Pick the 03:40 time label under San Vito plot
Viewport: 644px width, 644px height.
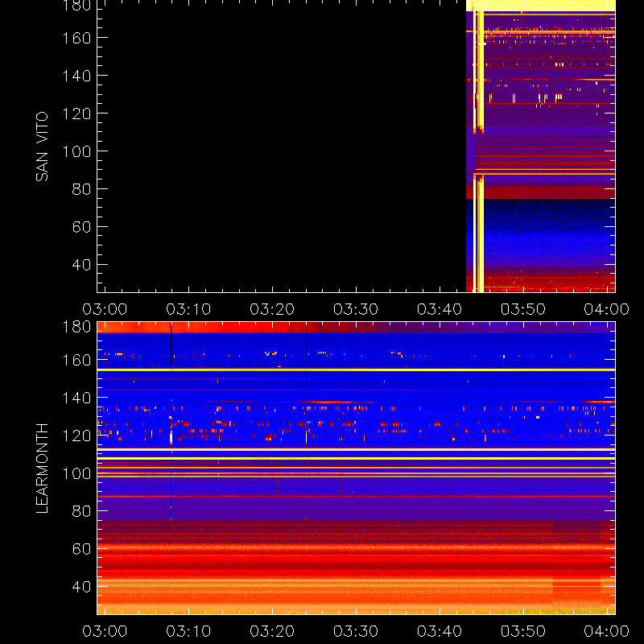pos(440,309)
